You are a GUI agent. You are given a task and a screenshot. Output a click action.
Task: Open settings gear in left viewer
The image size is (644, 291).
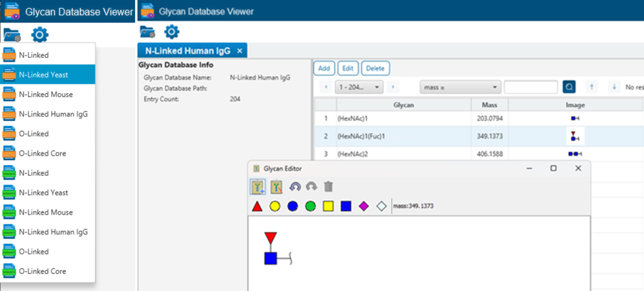coord(40,35)
